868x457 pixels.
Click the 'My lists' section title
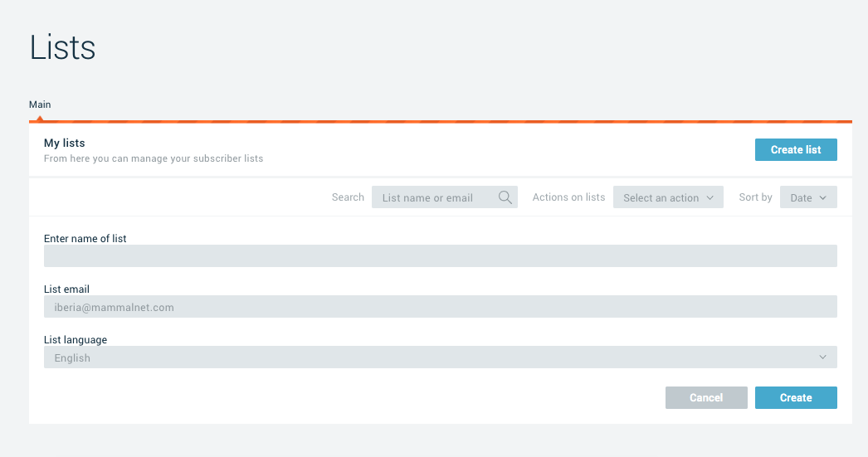point(65,143)
